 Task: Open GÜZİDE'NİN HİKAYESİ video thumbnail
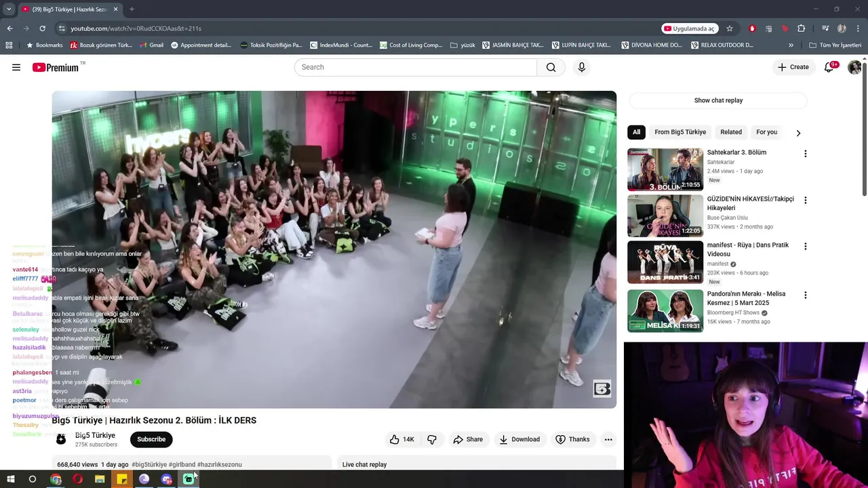coord(665,216)
